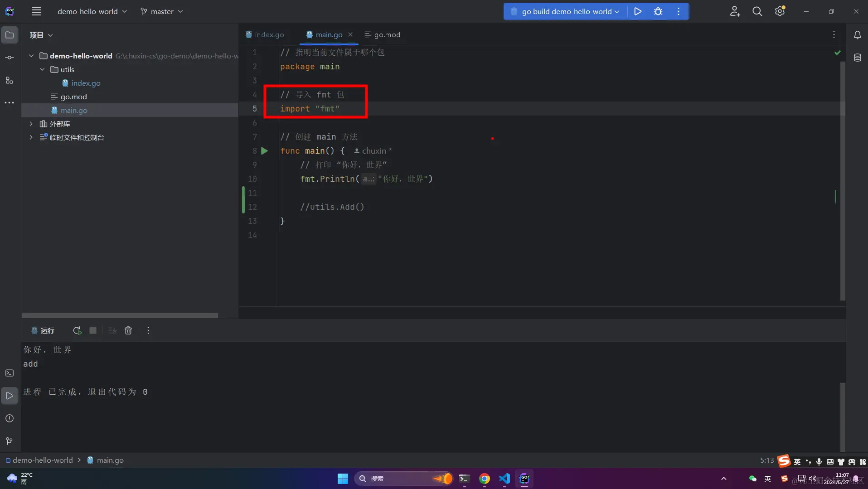Click the inspection checkmark in editor
Screen dimensions: 868x489
837,53
